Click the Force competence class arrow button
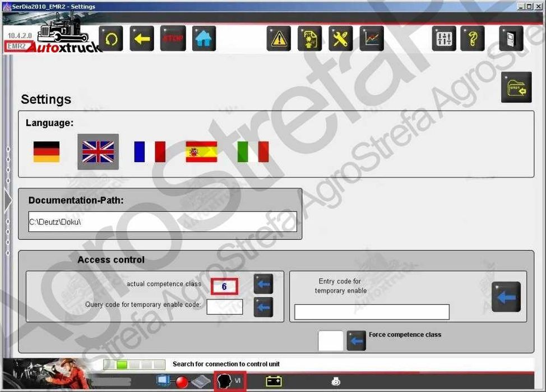546x392 pixels. [356, 340]
